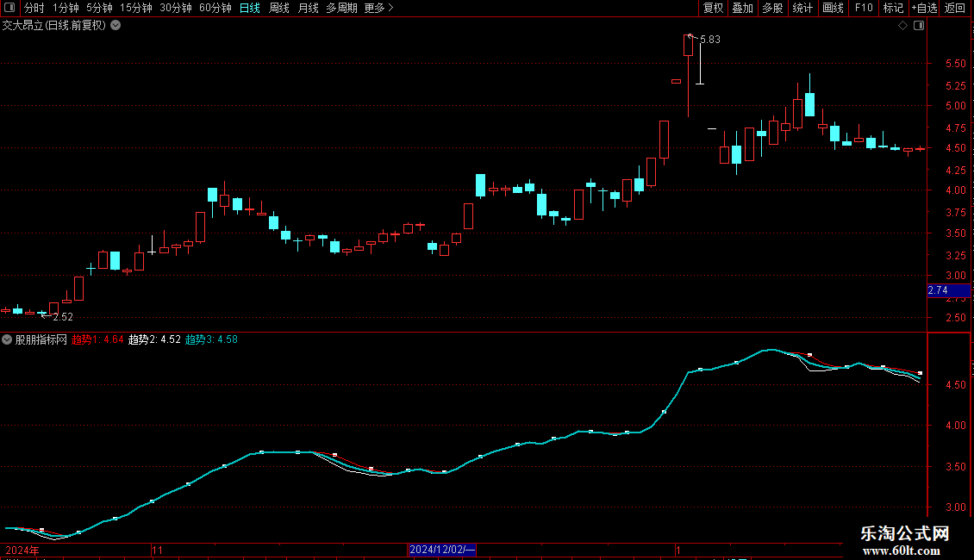Open the 多周期 multi-period view

(x=341, y=8)
